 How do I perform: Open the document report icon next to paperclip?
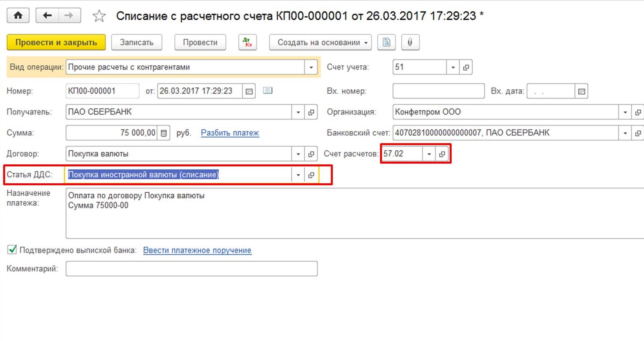pos(386,42)
